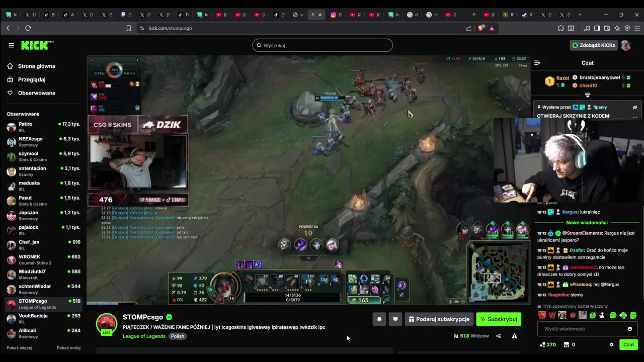Open pajalock channel in followed list
Image resolution: width=644 pixels, height=362 pixels.
point(43,230)
